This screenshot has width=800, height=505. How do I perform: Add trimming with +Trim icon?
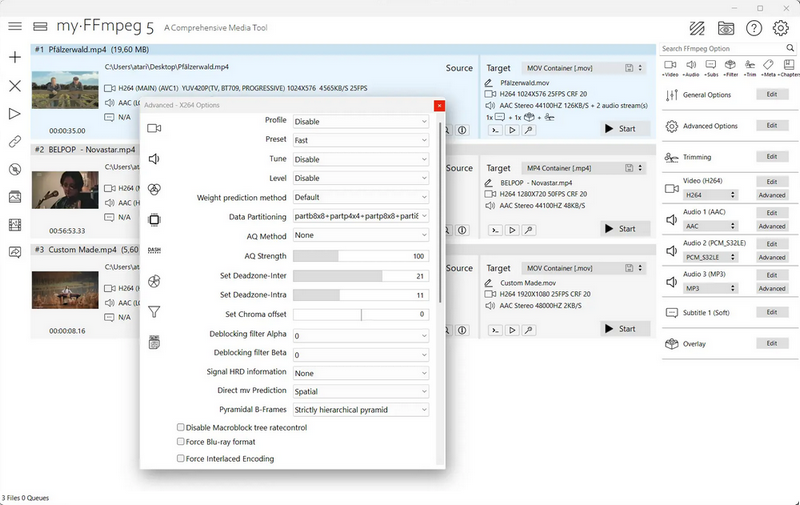(x=750, y=68)
